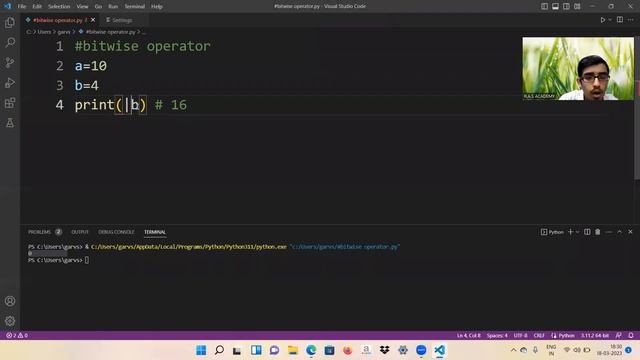640x360 pixels.
Task: Show hidden icons in system tray
Action: click(x=513, y=350)
